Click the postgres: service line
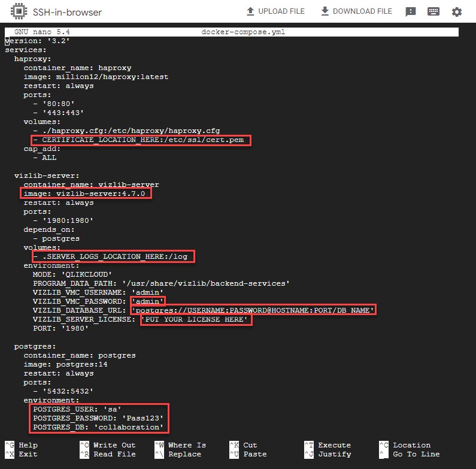The height and width of the screenshot is (469, 476). pos(35,346)
